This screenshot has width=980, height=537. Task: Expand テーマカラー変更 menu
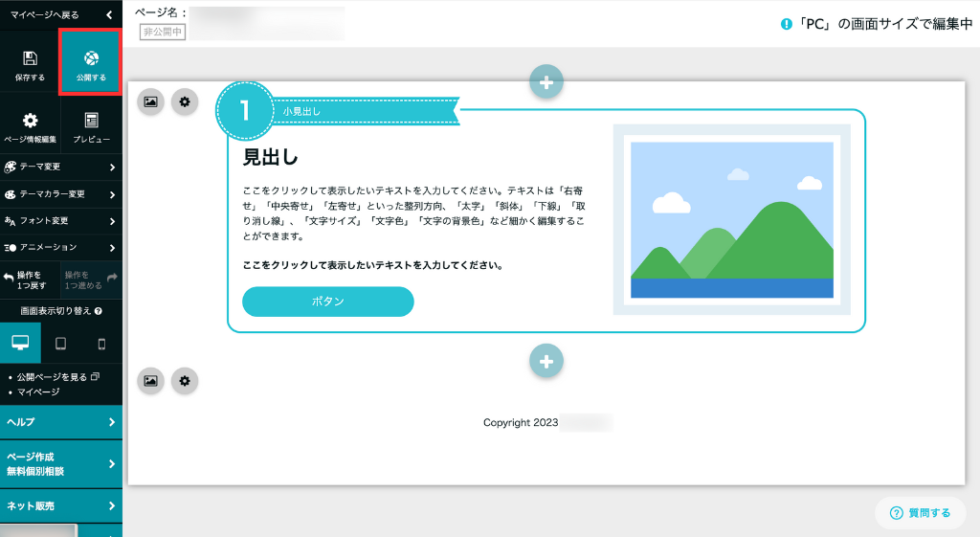(x=60, y=194)
